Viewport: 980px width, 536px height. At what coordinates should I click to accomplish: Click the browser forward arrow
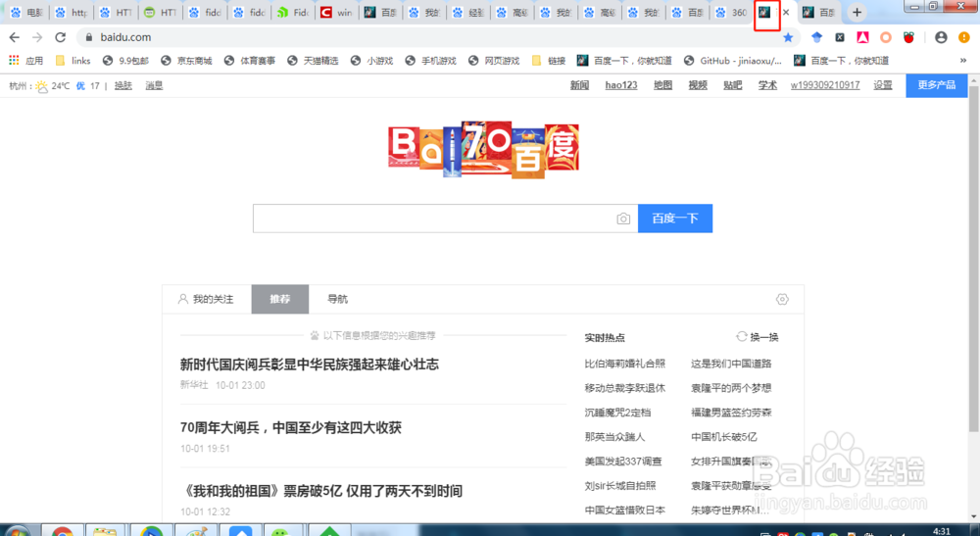37,37
